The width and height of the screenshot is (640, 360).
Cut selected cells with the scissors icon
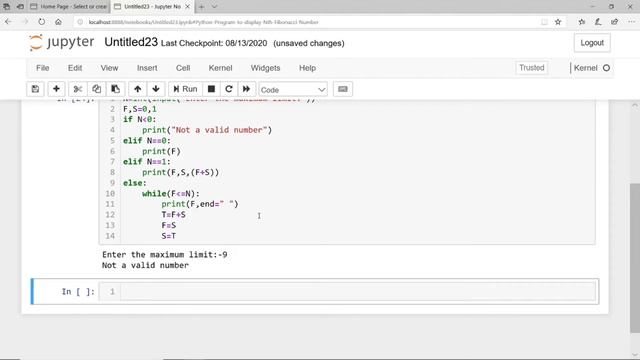pyautogui.click(x=78, y=89)
